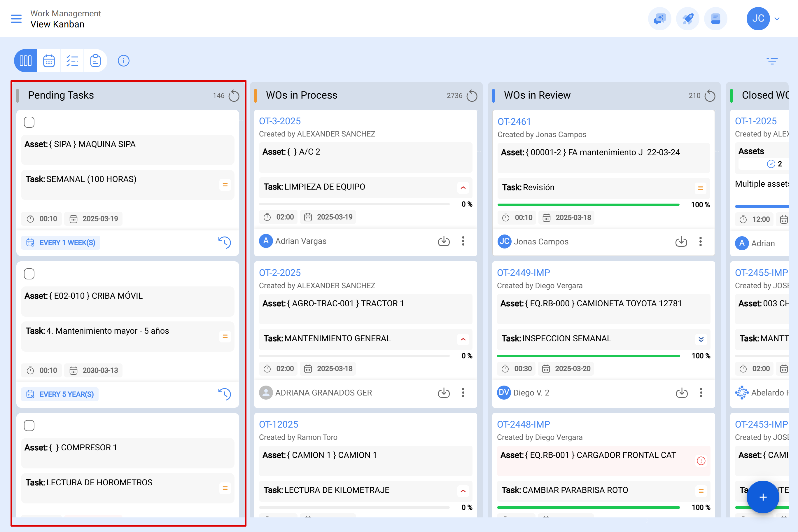
Task: Refresh the WOs in Review column
Action: 709,96
